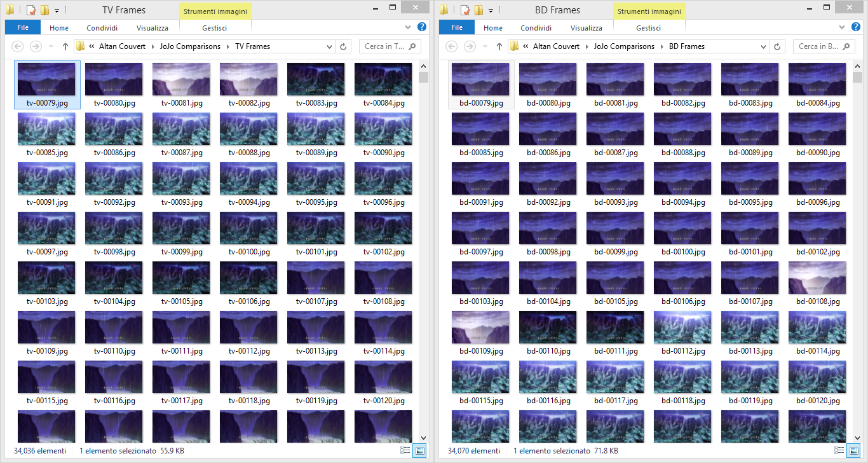Open recent locations dropdown in BD Frames
Screen dimensions: 868x463
point(485,46)
